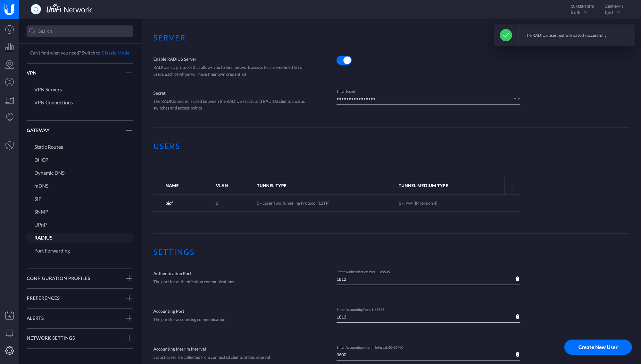The width and height of the screenshot is (641, 364).
Task: Open the Alerts bell icon
Action: coord(10,333)
